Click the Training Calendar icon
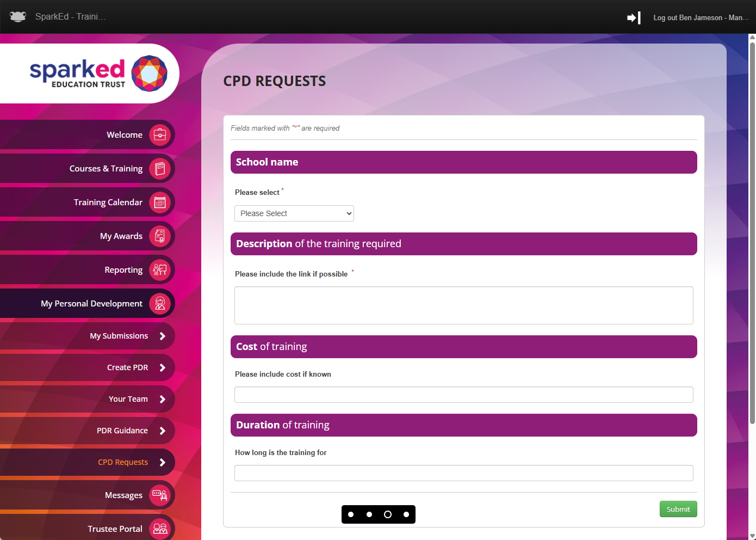Screen dimensions: 756x540 [x=160, y=202]
